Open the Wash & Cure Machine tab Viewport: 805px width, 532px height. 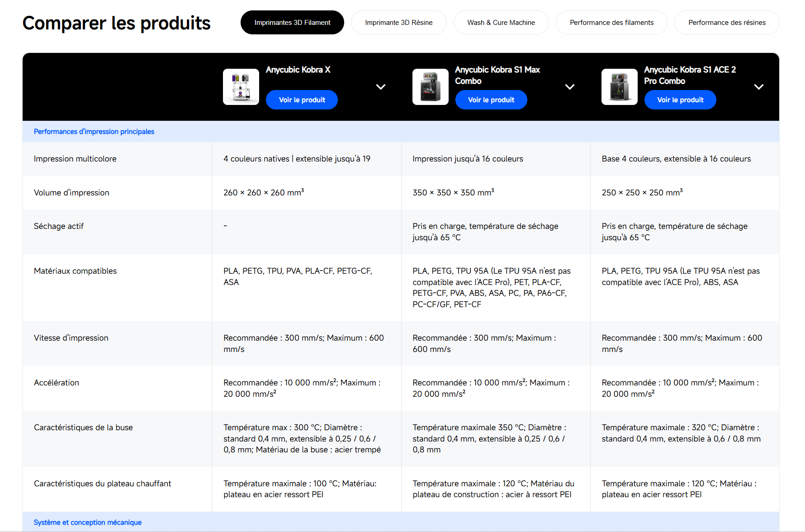pos(501,23)
